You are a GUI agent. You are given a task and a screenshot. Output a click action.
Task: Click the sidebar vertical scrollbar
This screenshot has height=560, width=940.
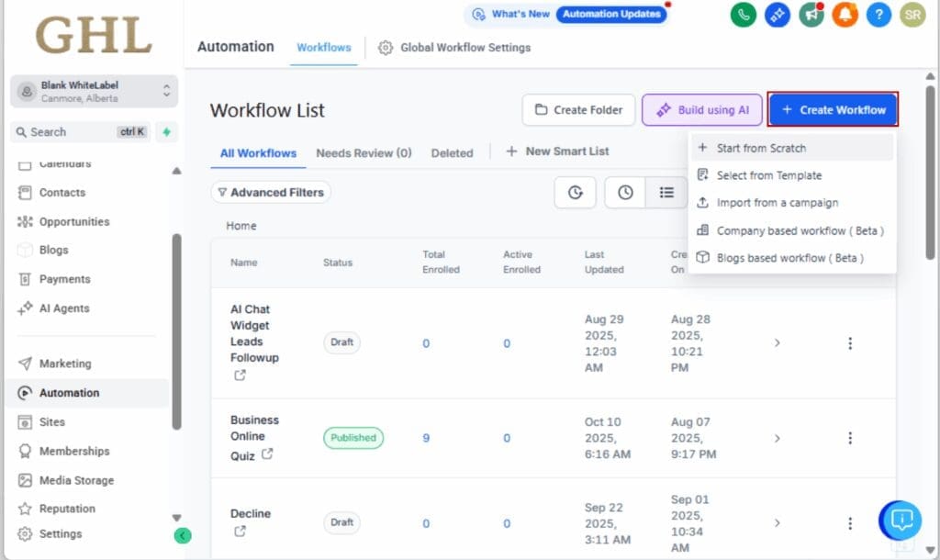(176, 330)
